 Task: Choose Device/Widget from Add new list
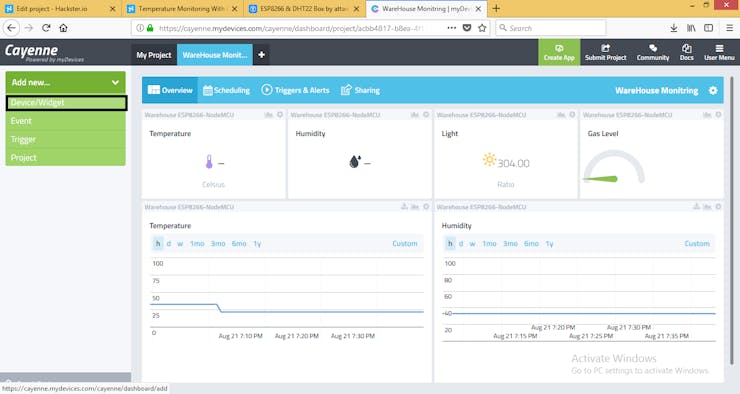point(66,103)
